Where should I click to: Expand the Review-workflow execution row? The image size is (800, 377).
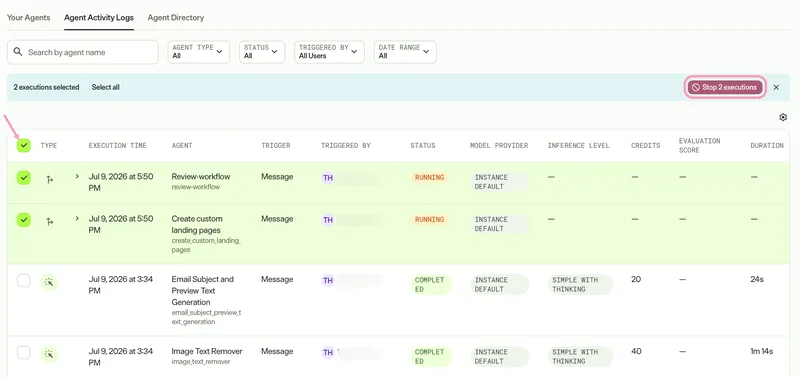pyautogui.click(x=77, y=176)
